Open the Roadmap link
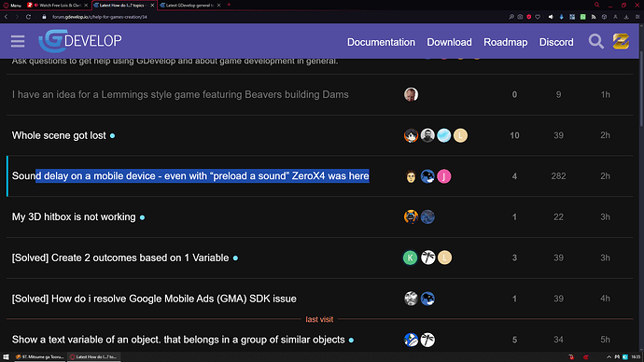The height and width of the screenshot is (362, 644). [505, 42]
